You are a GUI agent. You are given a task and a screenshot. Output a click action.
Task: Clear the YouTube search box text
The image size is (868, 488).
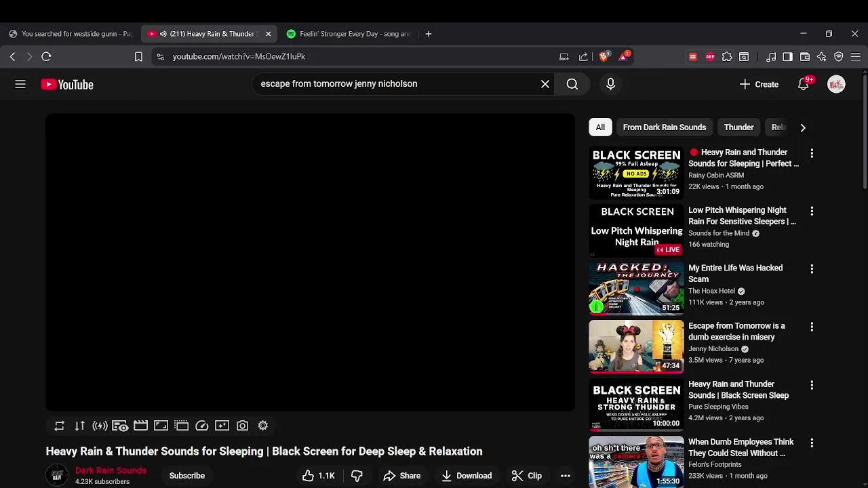[x=545, y=84]
